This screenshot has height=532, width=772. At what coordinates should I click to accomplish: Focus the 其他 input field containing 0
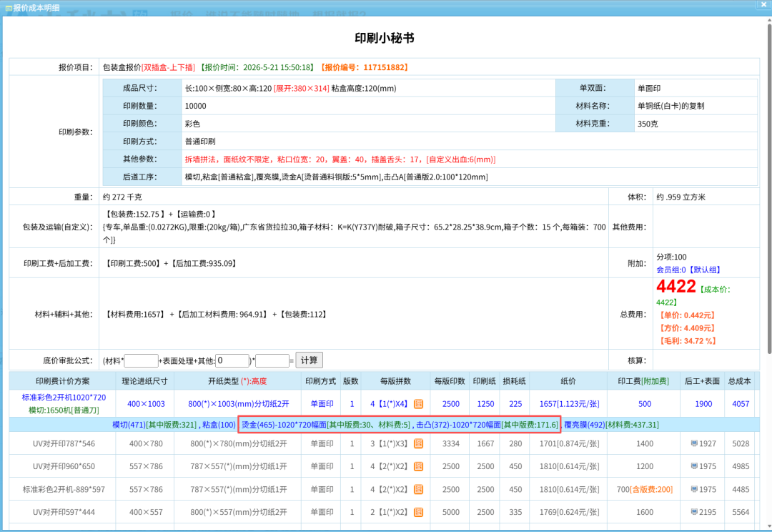(x=232, y=360)
